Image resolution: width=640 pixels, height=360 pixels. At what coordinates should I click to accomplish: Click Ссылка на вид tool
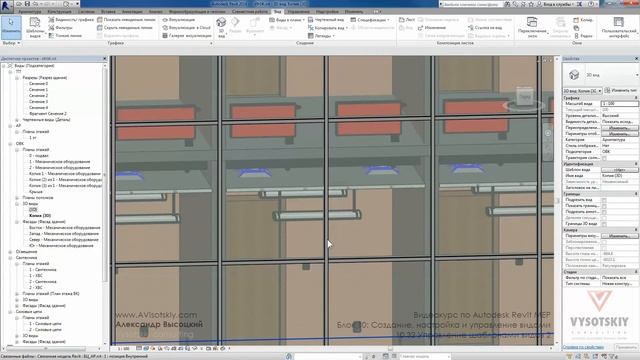coord(485,28)
